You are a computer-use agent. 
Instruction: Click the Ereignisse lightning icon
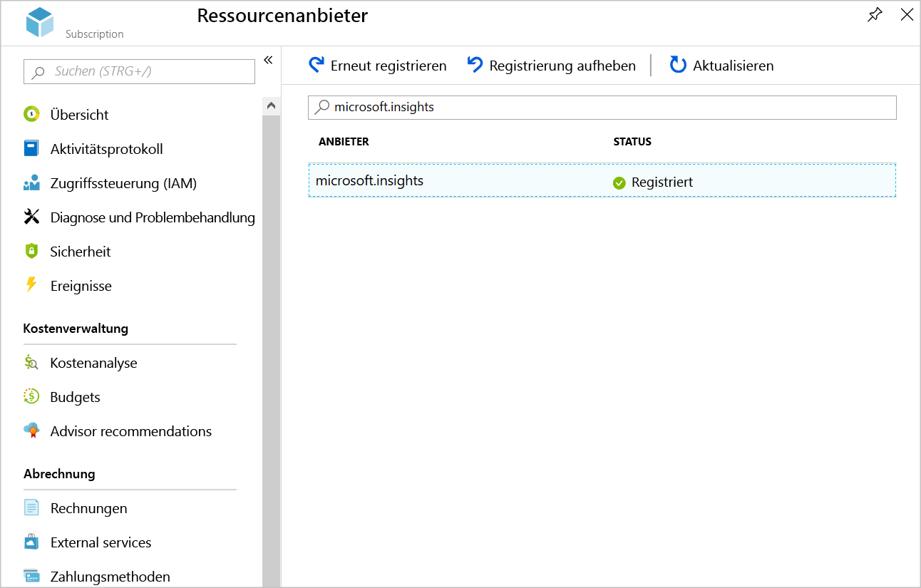click(x=31, y=285)
